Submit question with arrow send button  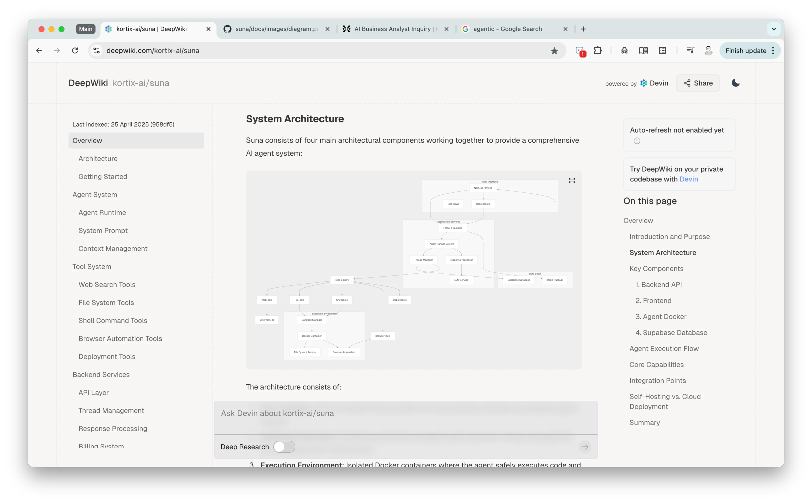click(585, 447)
